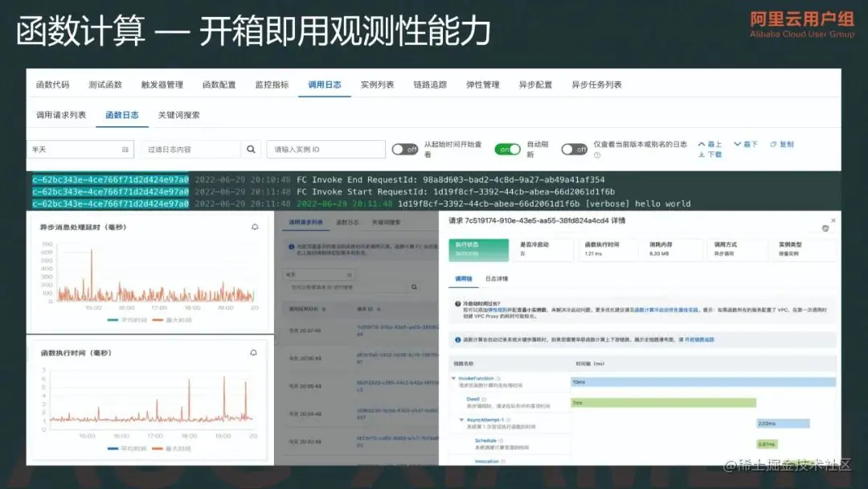This screenshot has height=489, width=868.
Task: Click the 消耗内存 card
Action: (672, 249)
